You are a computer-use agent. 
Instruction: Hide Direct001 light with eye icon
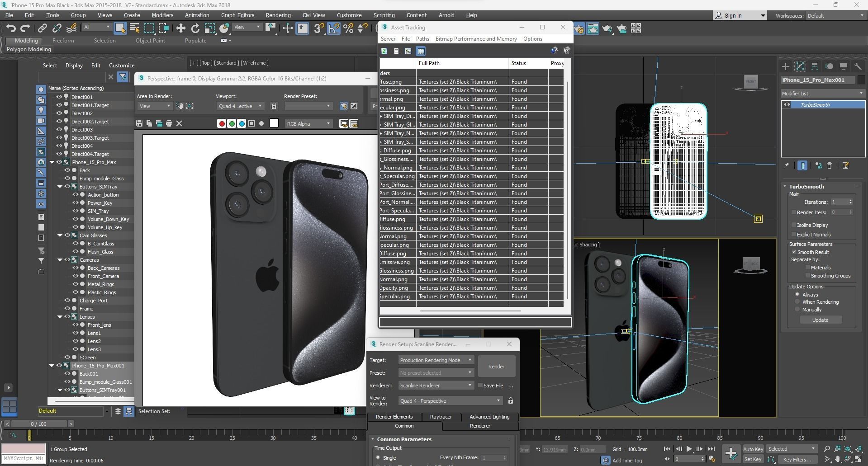(59, 97)
